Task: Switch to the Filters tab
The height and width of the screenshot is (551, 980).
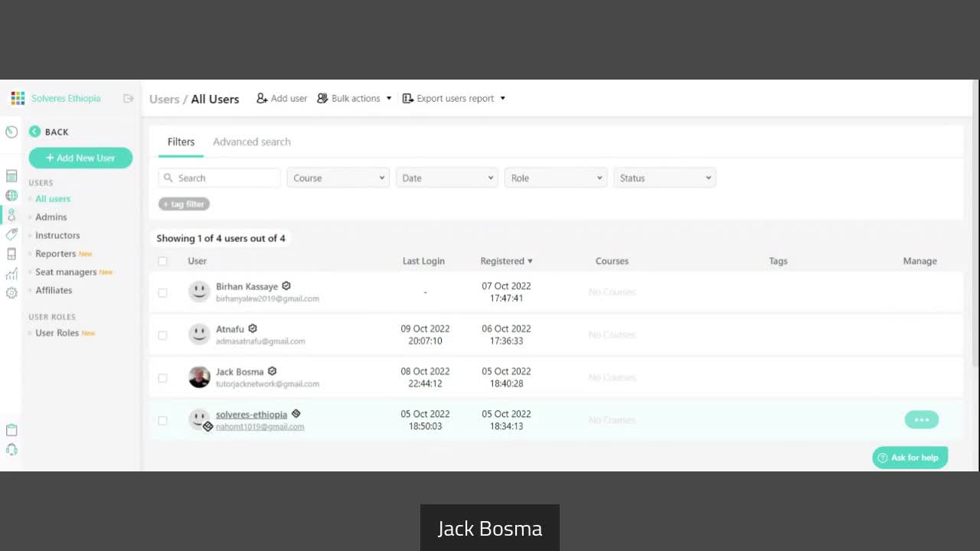Action: point(181,142)
